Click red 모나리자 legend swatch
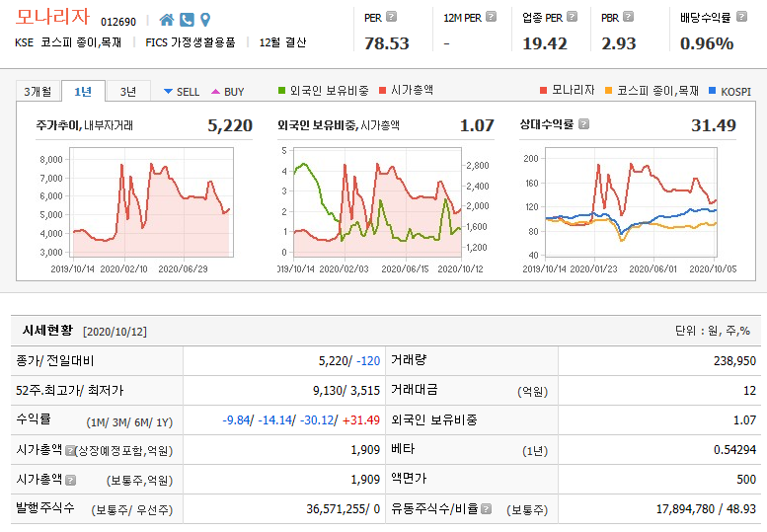The height and width of the screenshot is (532, 767). [x=543, y=91]
